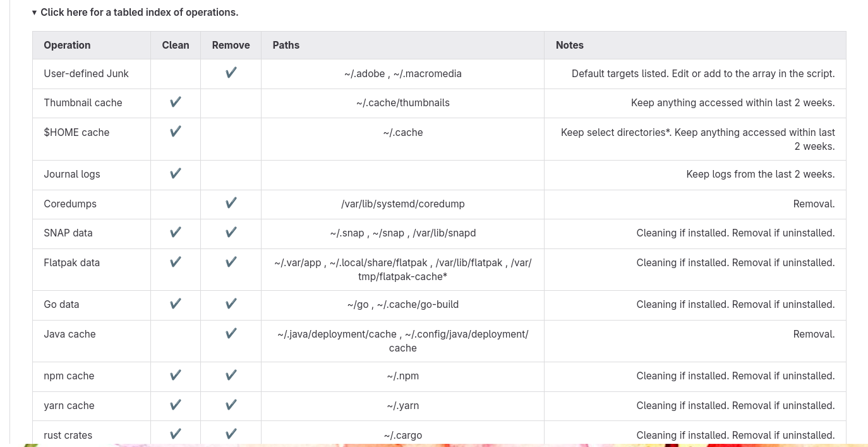Click the Java cache operation cell

click(x=92, y=341)
